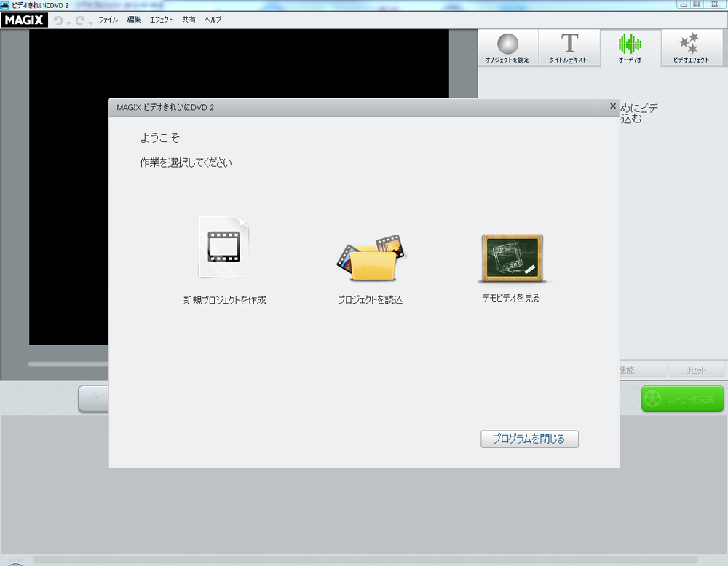The width and height of the screenshot is (728, 566).
Task: Restore the main window size
Action: [x=697, y=4]
